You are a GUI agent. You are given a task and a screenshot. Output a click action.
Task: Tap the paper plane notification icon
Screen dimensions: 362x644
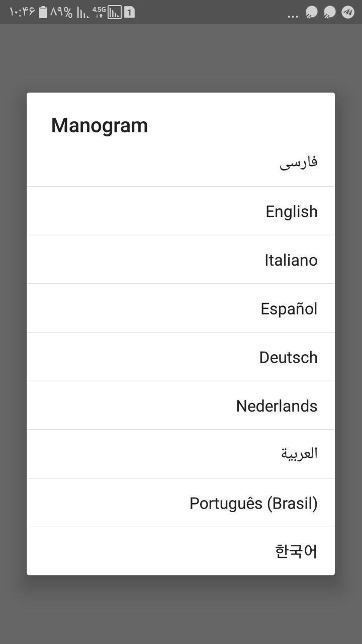[x=348, y=12]
